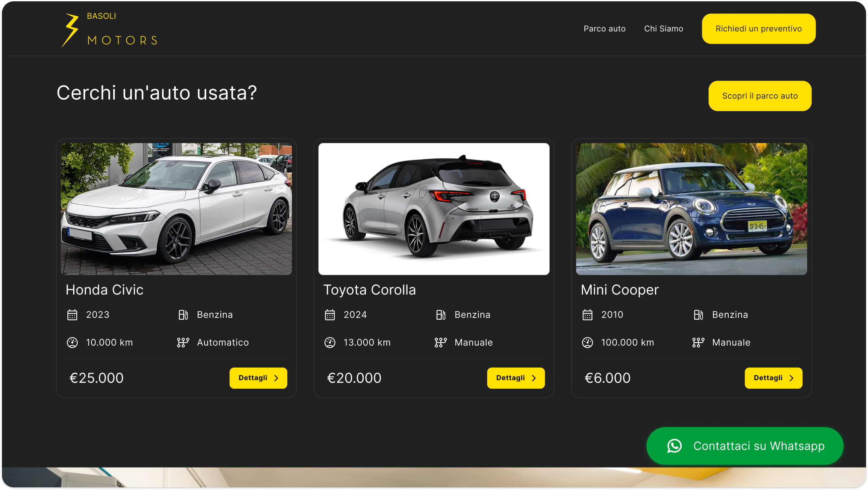Click the odometer icon on Mini Cooper card

(x=587, y=342)
